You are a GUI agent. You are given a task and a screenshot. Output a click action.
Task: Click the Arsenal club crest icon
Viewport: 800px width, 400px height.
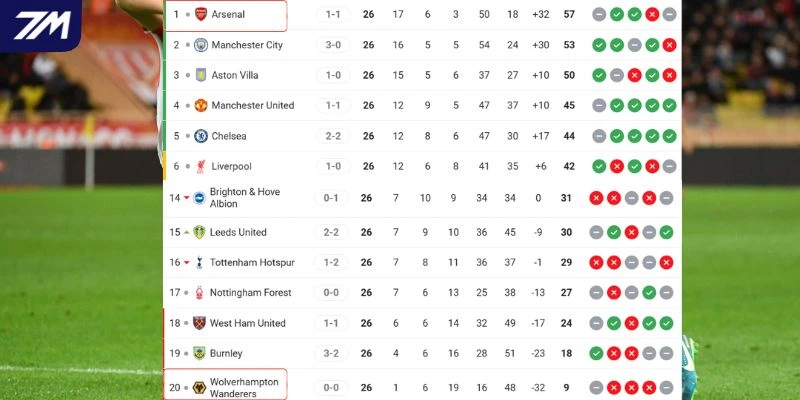[x=200, y=15]
